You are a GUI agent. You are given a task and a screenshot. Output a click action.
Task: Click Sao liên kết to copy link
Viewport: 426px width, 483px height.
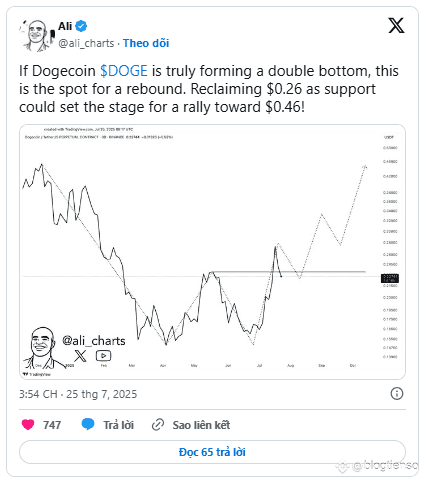[x=201, y=425]
